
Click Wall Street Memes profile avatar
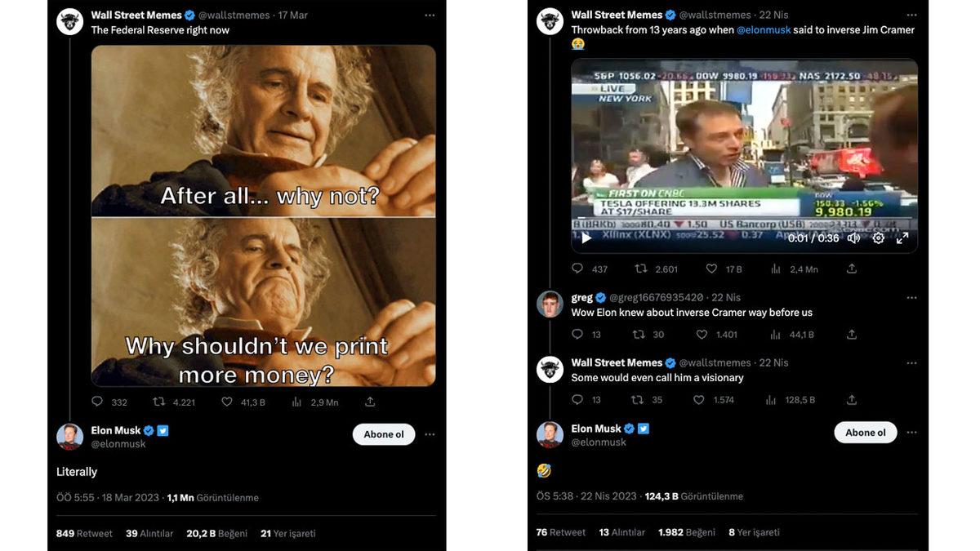[x=70, y=20]
